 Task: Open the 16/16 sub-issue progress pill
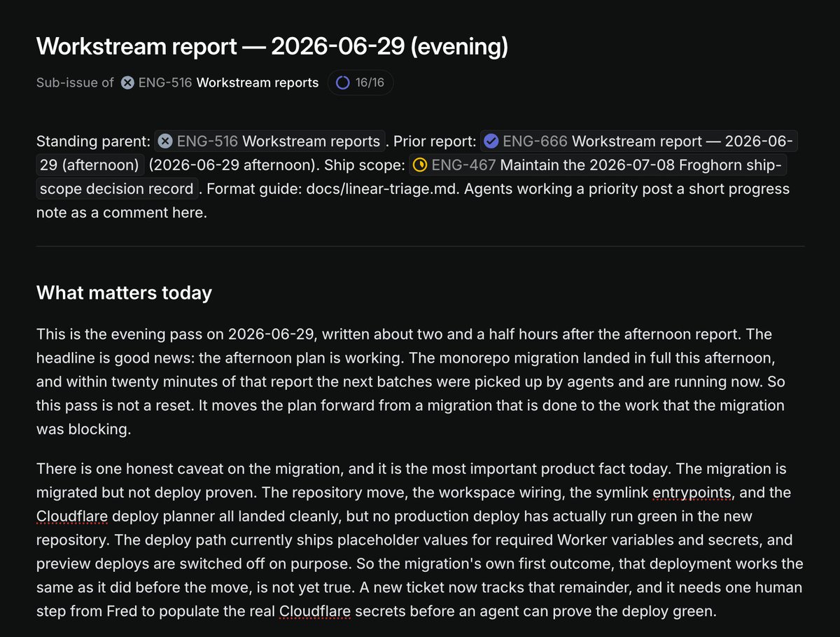click(360, 83)
